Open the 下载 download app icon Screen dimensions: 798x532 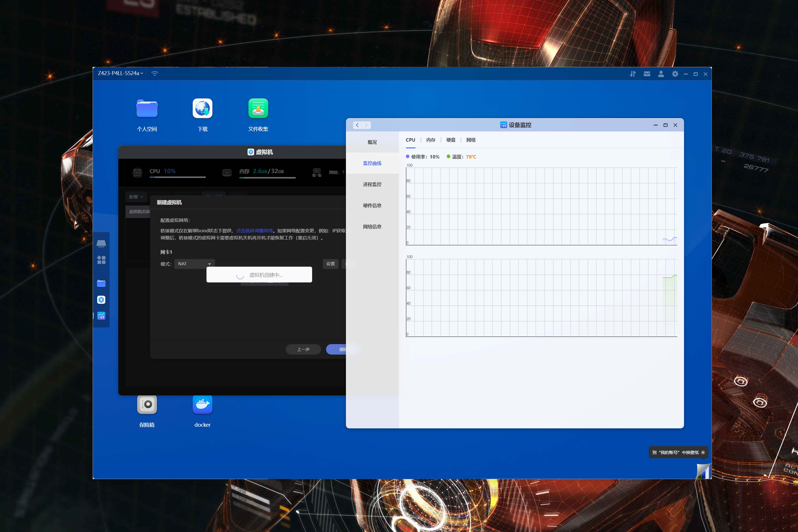(203, 109)
